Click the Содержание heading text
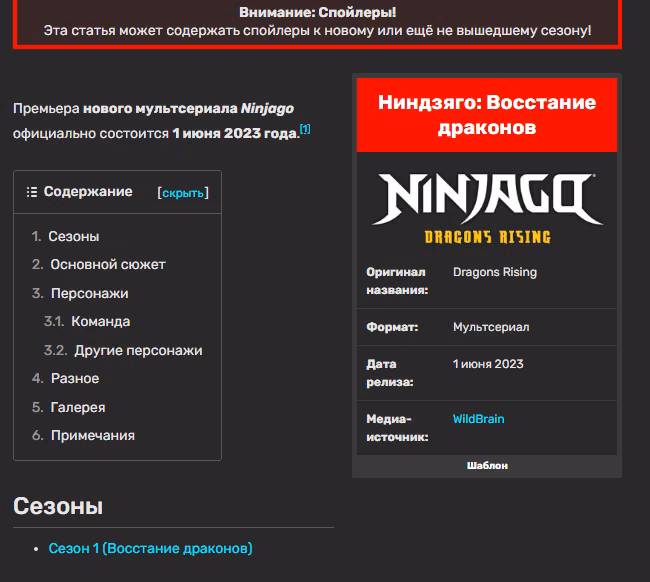 (x=88, y=192)
